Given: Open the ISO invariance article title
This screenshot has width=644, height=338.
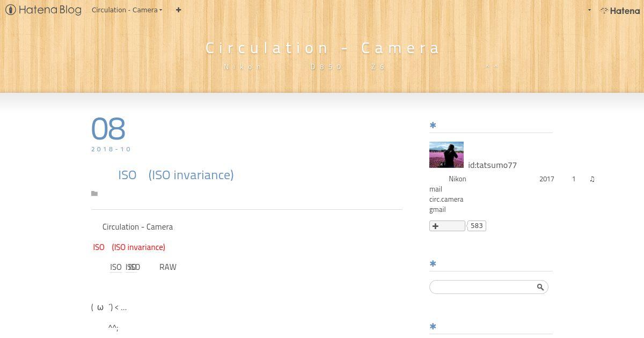Looking at the screenshot, I should pyautogui.click(x=175, y=175).
